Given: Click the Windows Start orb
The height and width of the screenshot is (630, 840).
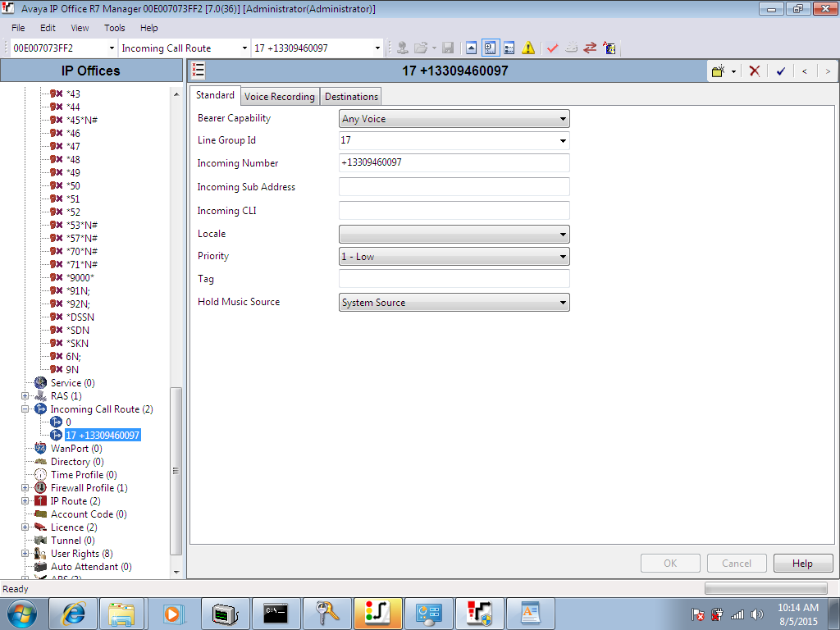Looking at the screenshot, I should coord(22,614).
